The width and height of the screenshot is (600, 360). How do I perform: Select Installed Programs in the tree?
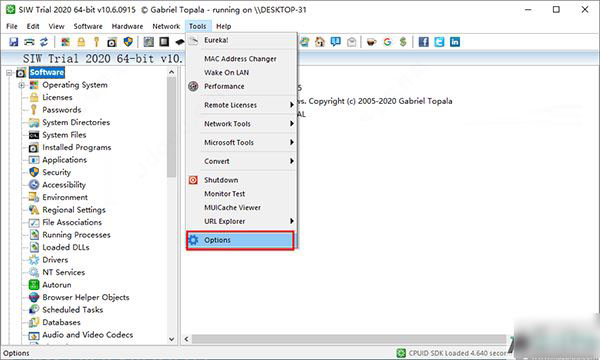tap(77, 147)
